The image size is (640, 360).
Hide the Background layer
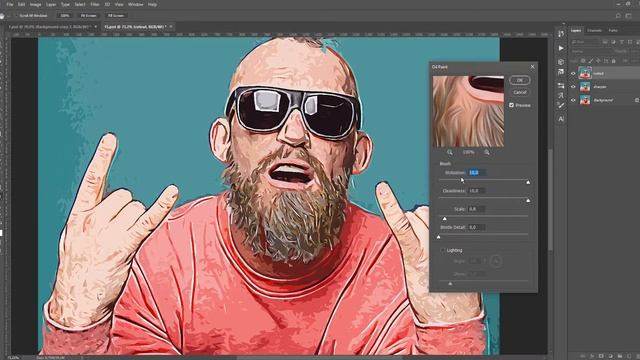[x=573, y=100]
